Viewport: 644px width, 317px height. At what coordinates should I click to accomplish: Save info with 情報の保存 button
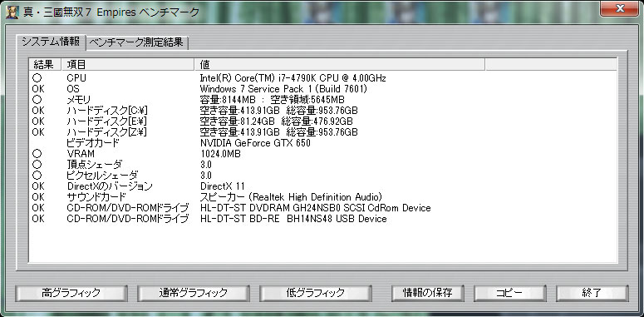pos(428,293)
